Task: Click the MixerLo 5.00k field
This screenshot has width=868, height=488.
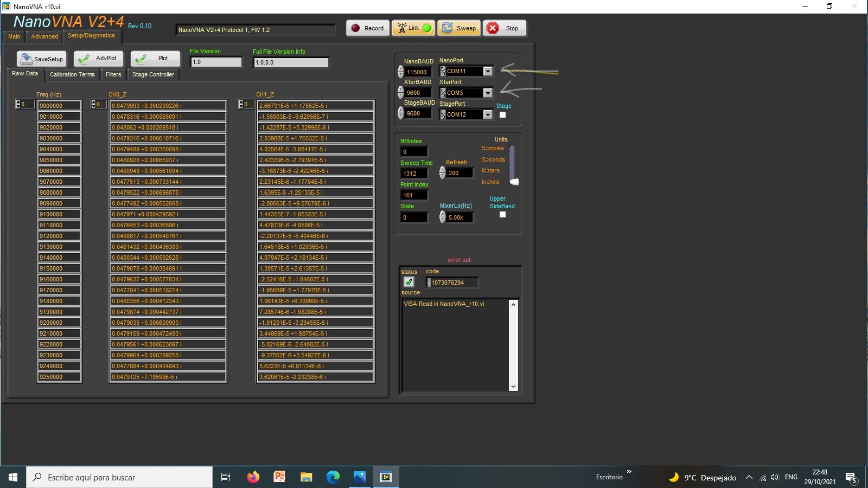Action: pos(460,217)
